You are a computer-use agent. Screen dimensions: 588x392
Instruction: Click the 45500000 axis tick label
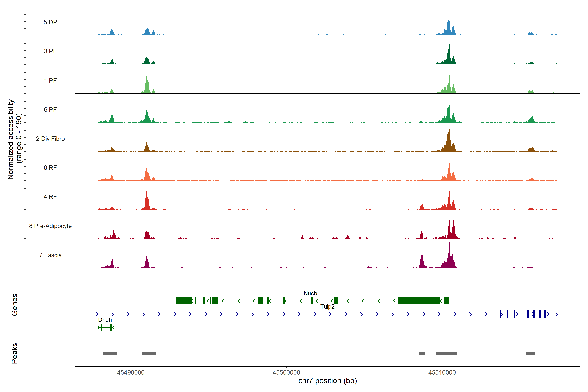pos(286,373)
